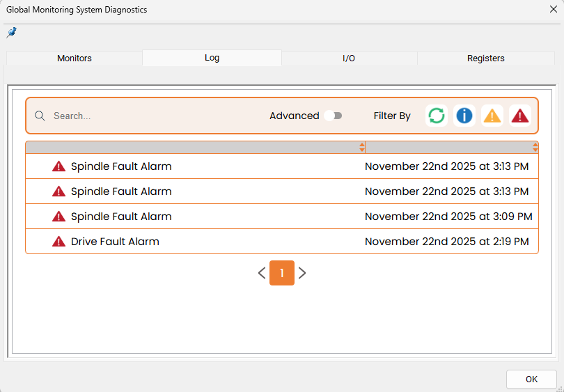This screenshot has width=564, height=392.
Task: Filter log by red error icon
Action: 520,116
